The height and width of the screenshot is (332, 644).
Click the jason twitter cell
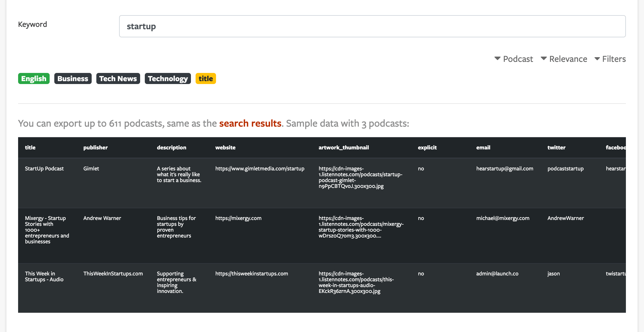554,273
